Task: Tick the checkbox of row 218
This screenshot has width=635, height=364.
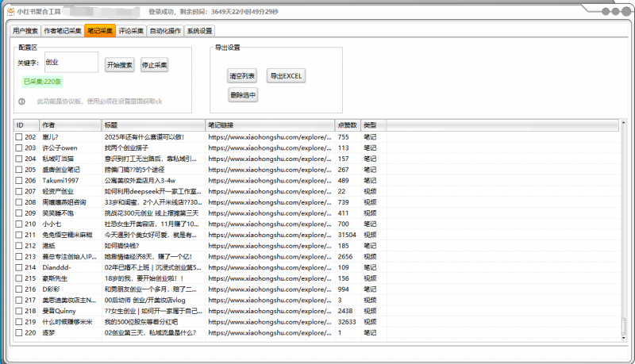Action: pyautogui.click(x=19, y=311)
